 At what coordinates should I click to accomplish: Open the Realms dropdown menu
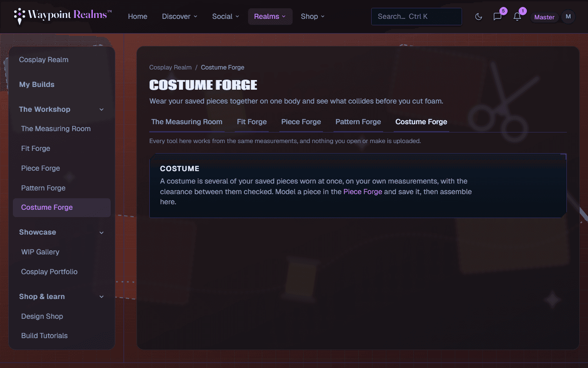270,17
